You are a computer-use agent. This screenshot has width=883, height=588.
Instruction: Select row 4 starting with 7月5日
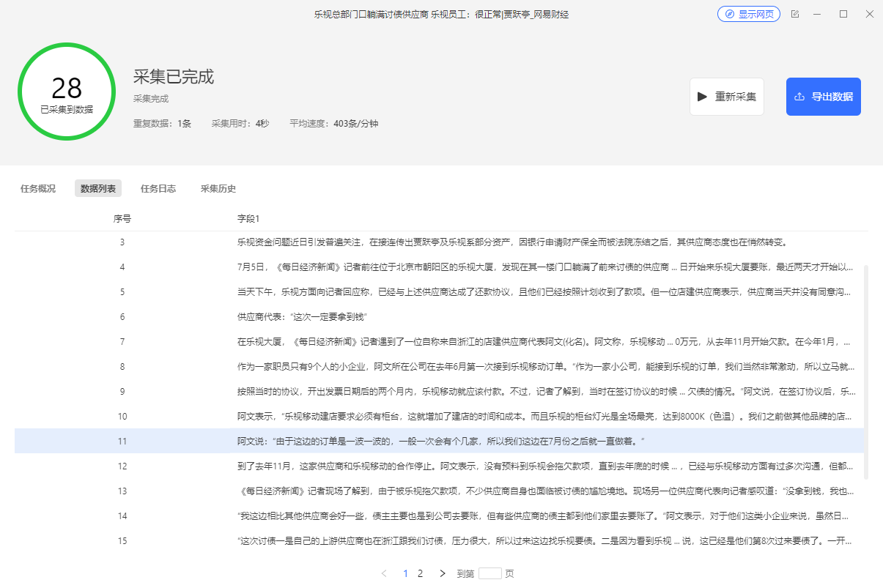point(438,267)
